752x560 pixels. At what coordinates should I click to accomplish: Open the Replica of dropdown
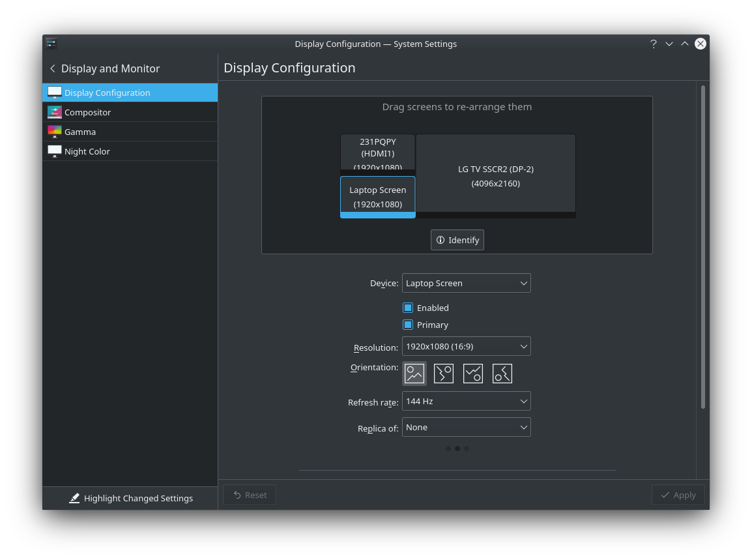coord(466,427)
